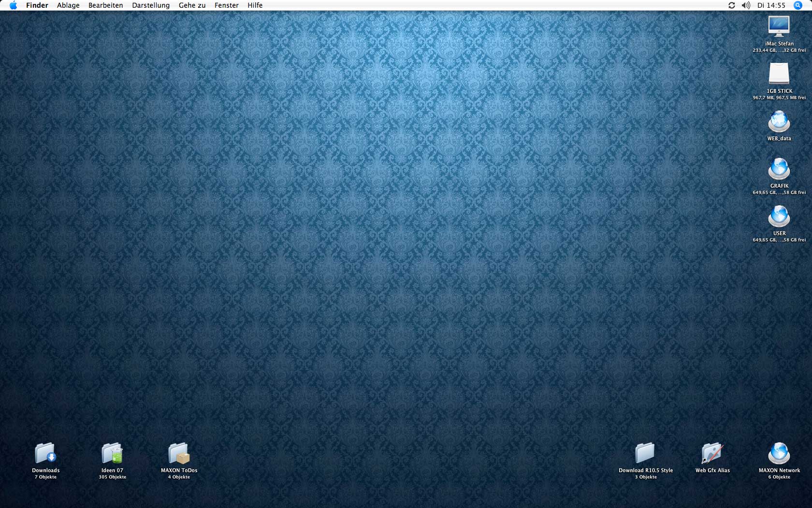Click the Download R10.5 Style label
Viewport: 812px width, 508px height.
tap(646, 470)
